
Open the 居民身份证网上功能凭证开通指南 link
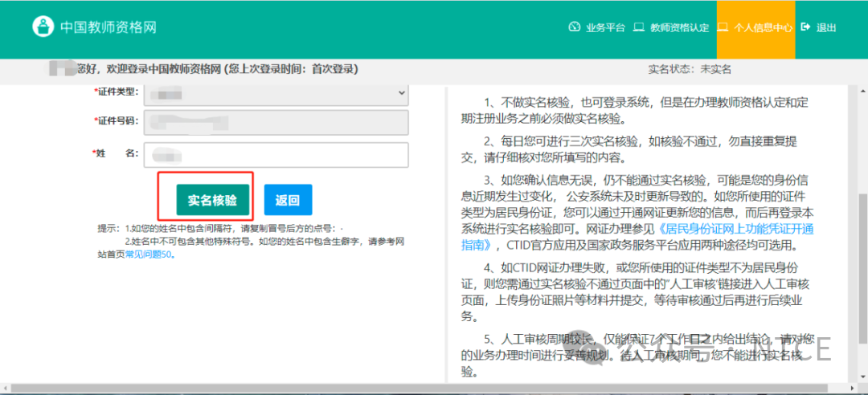638,237
